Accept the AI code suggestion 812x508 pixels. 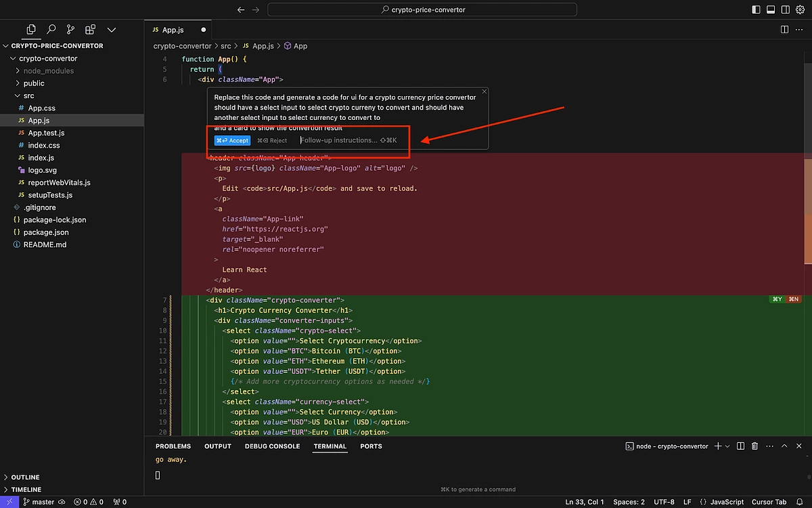click(232, 140)
